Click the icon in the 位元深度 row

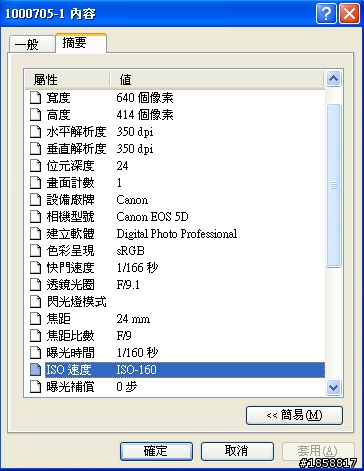point(36,166)
